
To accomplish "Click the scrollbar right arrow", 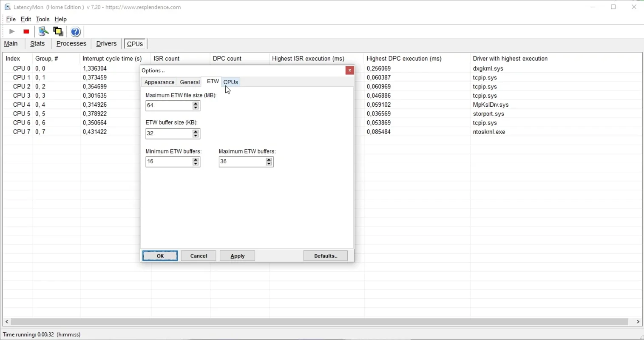I will pyautogui.click(x=638, y=322).
